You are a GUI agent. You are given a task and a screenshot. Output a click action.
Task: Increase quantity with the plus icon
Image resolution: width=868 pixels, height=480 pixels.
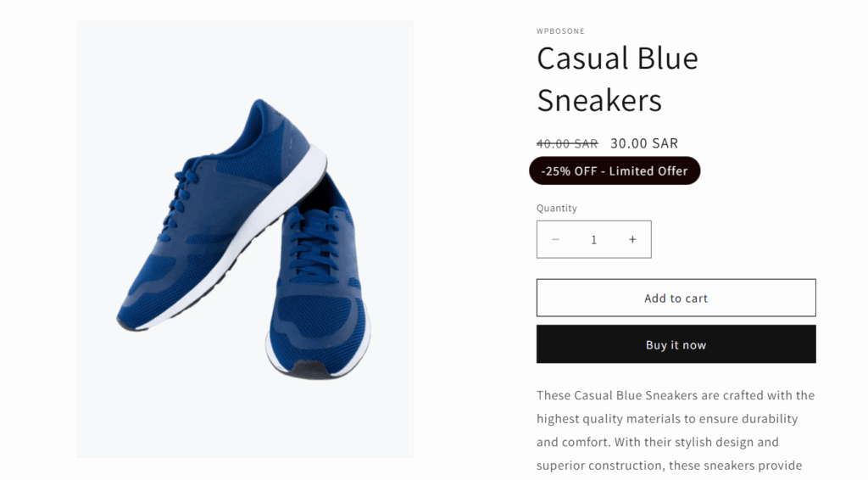[632, 240]
